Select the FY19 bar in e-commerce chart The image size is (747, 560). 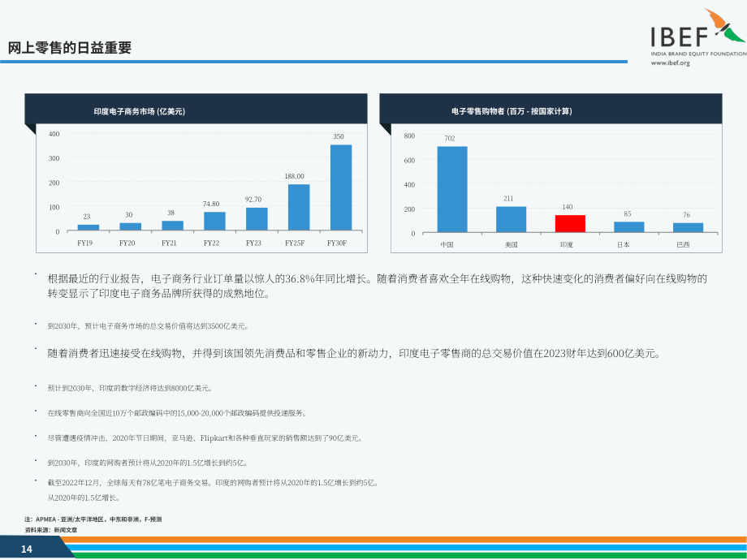89,227
